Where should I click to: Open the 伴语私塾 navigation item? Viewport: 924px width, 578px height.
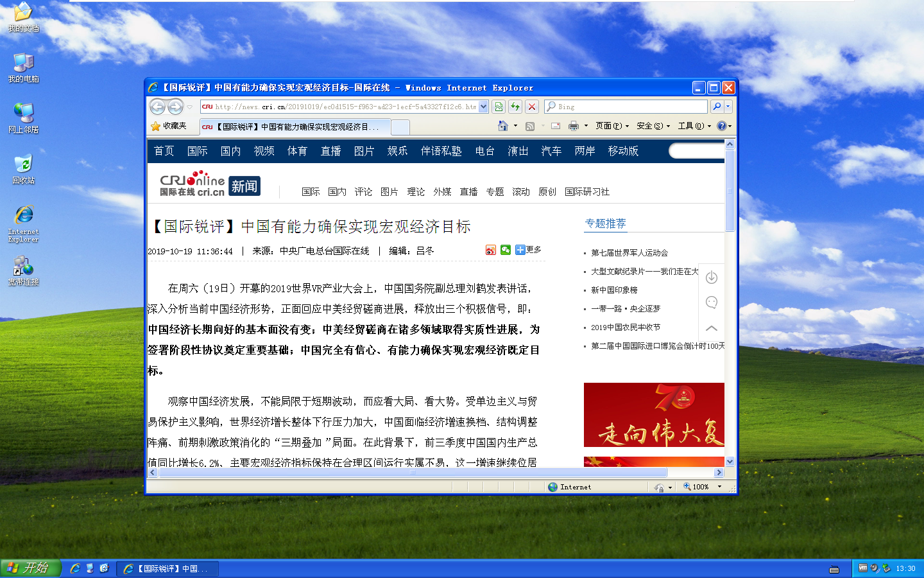[x=441, y=151]
